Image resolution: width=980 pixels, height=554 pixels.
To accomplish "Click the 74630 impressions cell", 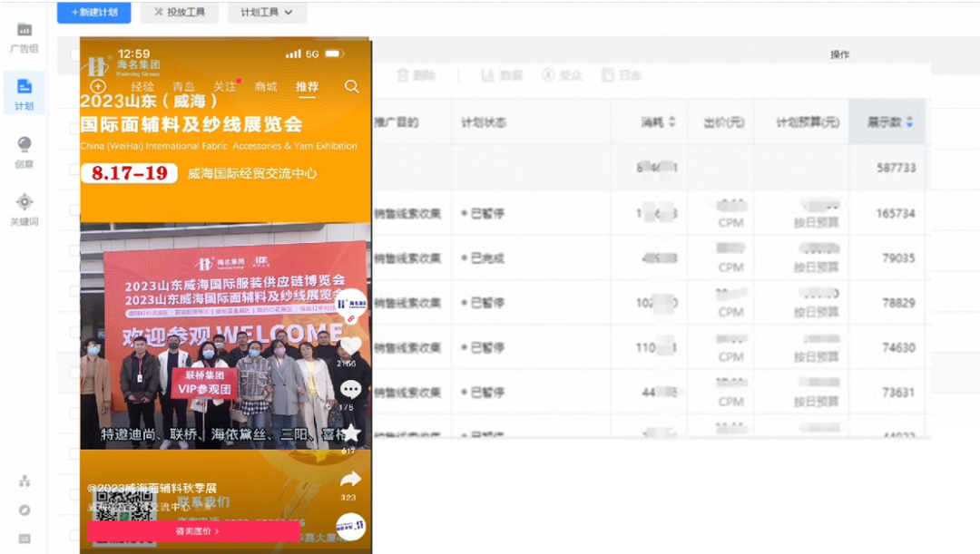I will click(898, 348).
